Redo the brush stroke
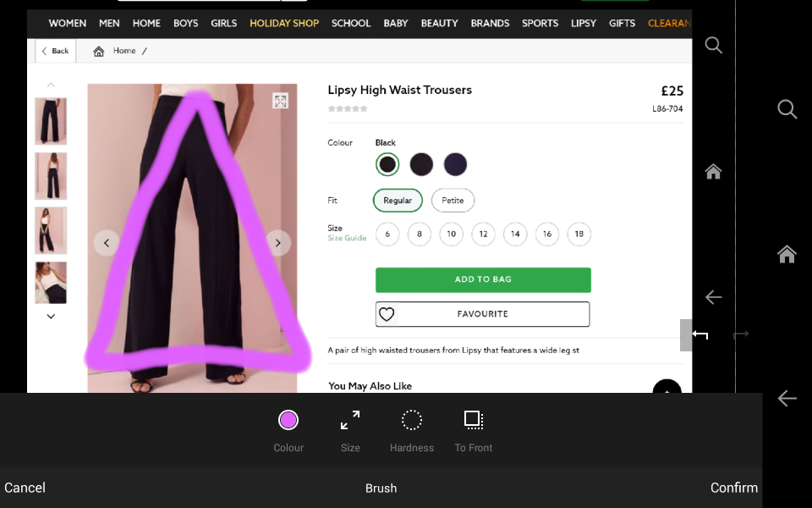The width and height of the screenshot is (812, 508). [x=741, y=334]
